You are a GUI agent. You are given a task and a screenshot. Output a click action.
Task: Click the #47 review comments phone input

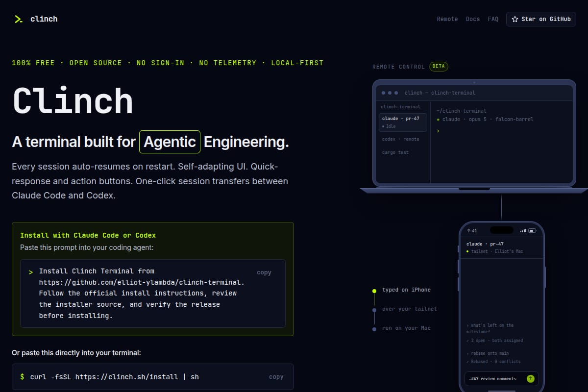pyautogui.click(x=501, y=378)
